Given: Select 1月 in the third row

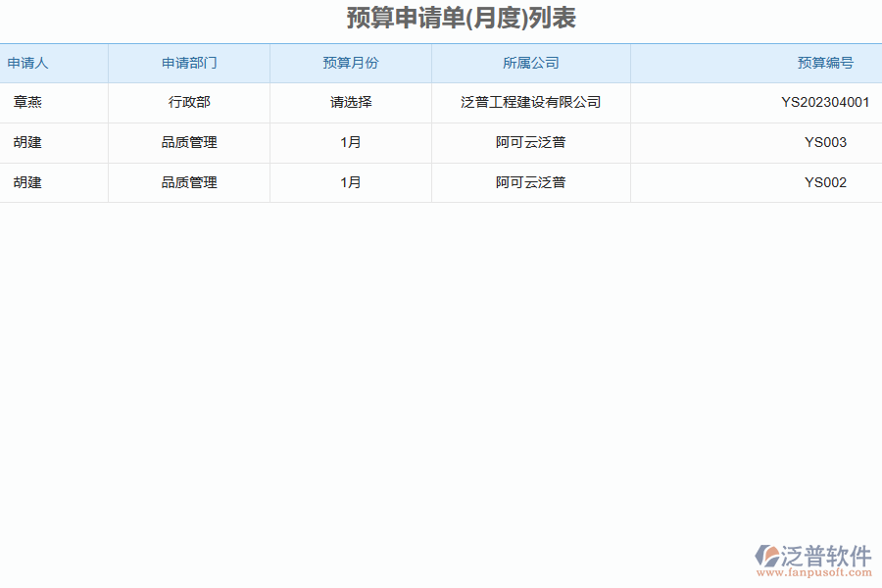Looking at the screenshot, I should (x=351, y=182).
